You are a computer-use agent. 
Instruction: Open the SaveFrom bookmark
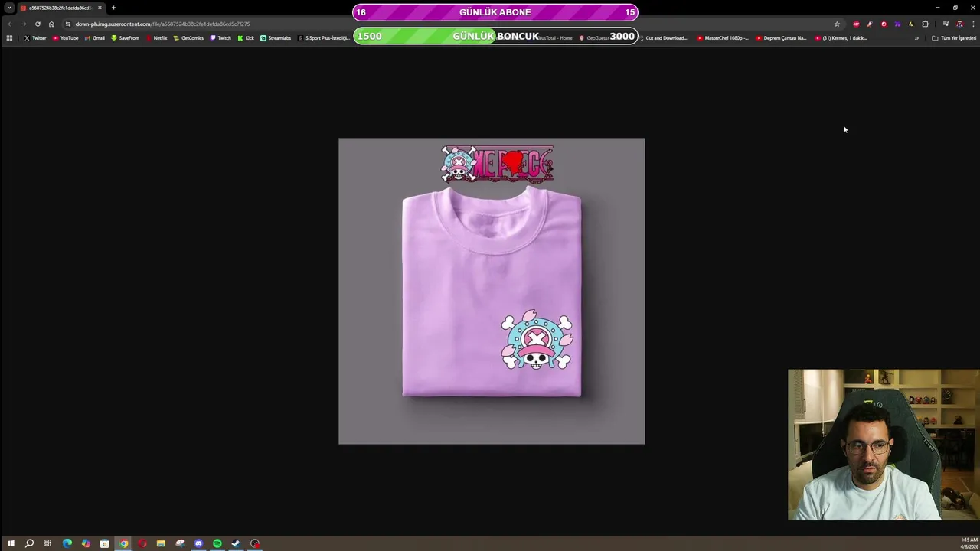[126, 37]
